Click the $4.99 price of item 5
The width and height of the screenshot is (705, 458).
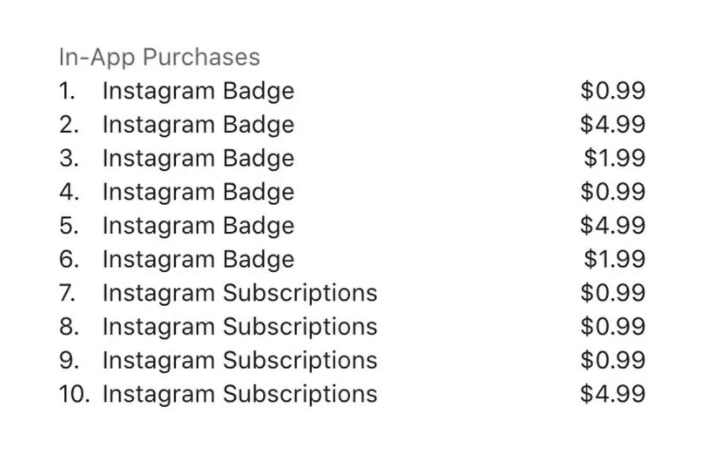[x=613, y=225]
